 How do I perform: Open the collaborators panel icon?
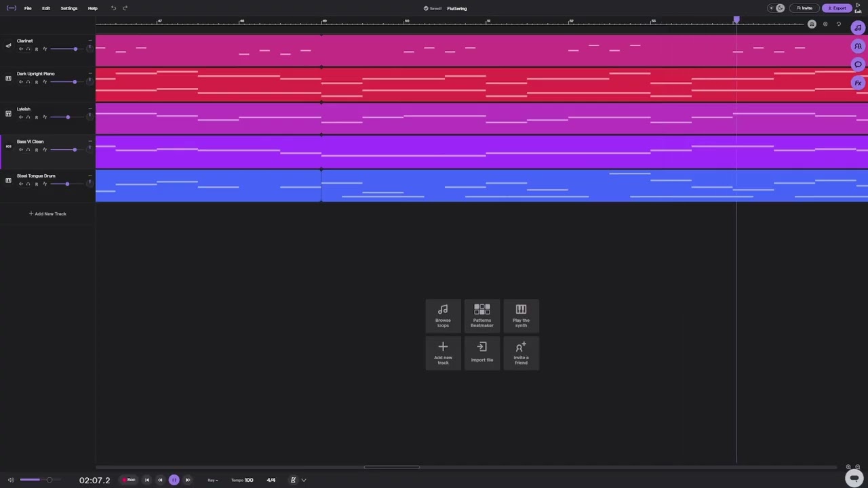tap(858, 46)
